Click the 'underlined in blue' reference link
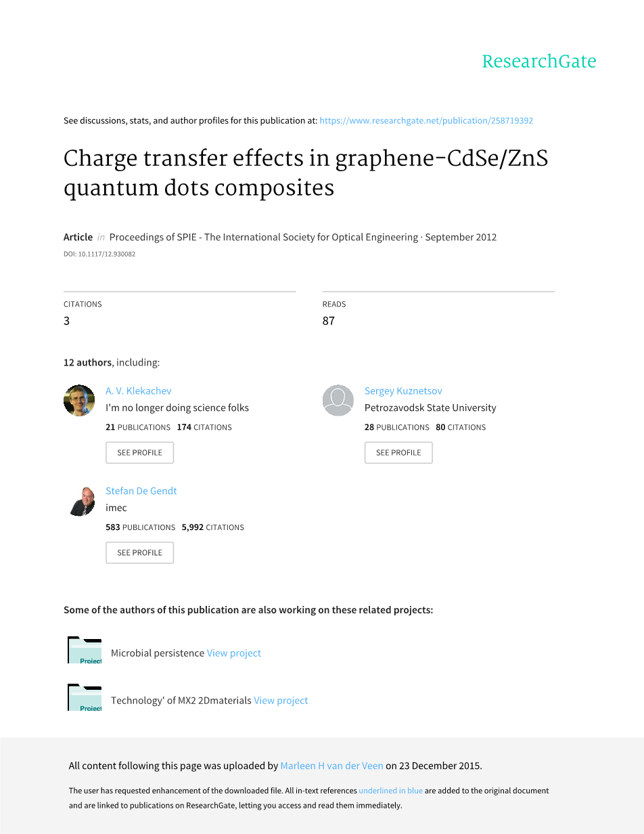The image size is (644, 834). [390, 791]
